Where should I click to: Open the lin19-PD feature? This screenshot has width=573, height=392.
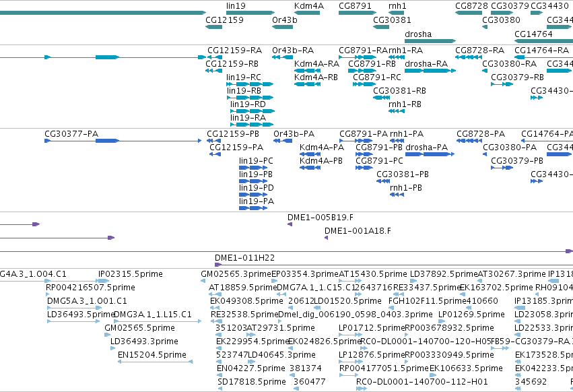coord(253,195)
